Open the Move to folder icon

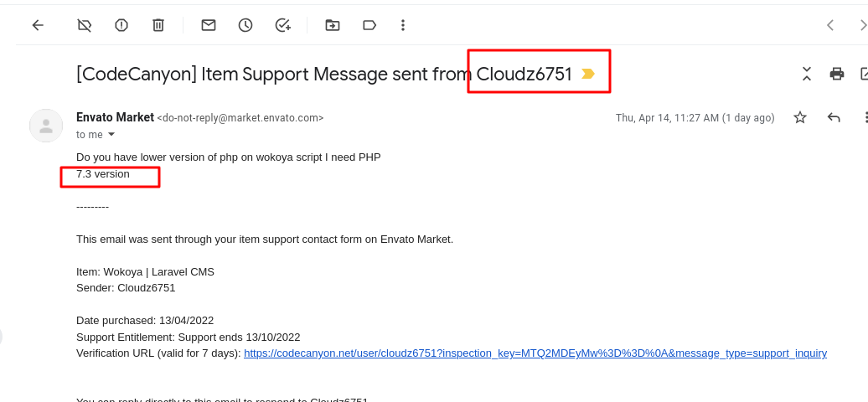point(332,25)
